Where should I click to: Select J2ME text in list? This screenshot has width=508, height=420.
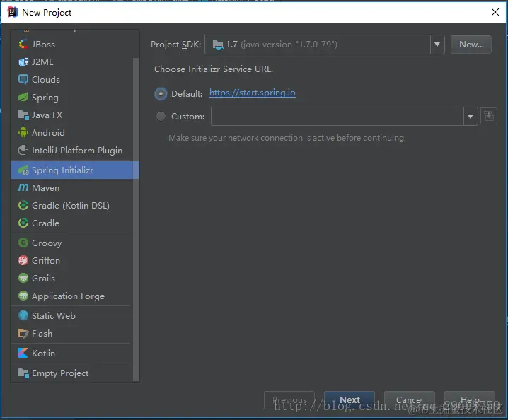point(42,62)
